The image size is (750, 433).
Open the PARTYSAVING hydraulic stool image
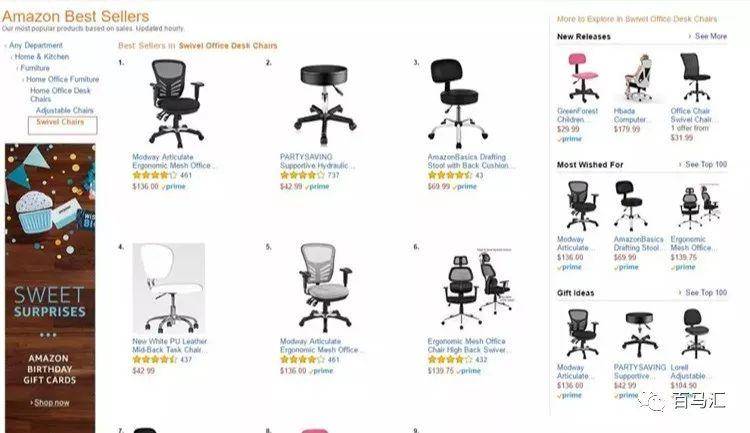(325, 105)
